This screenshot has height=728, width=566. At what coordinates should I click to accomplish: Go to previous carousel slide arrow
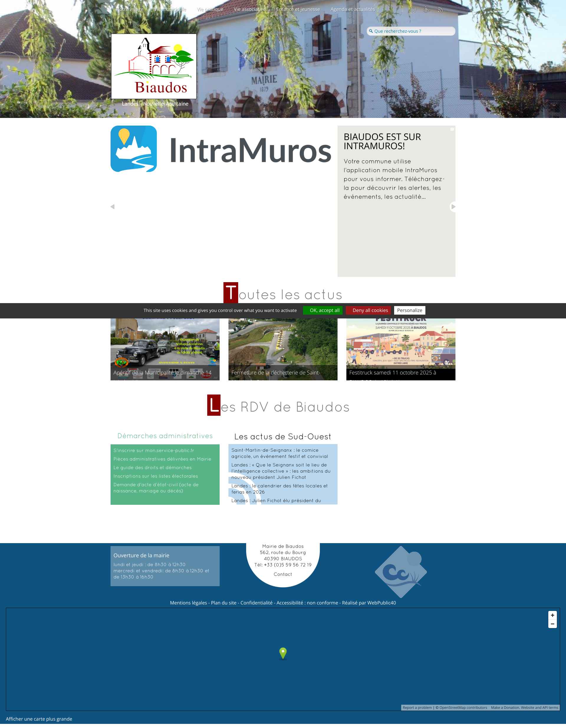tap(113, 207)
